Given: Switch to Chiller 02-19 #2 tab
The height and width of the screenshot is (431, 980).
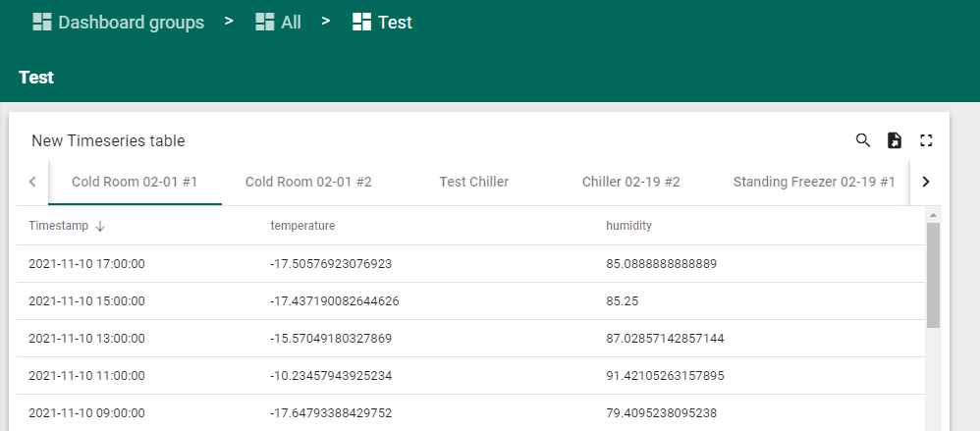Looking at the screenshot, I should pos(631,182).
